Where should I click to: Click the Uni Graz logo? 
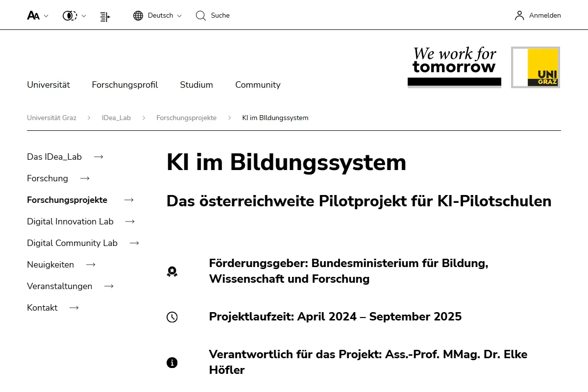tap(536, 67)
